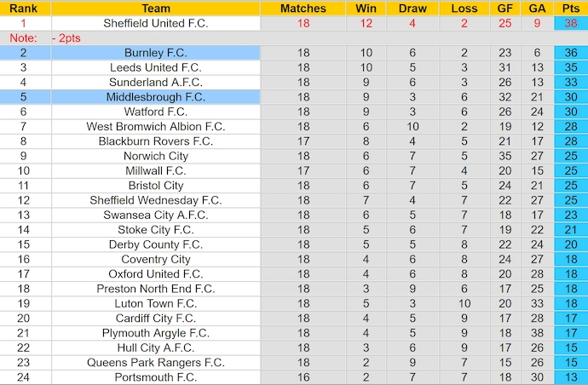The width and height of the screenshot is (588, 385).
Task: Select Leeds United F.C. in the table
Action: pyautogui.click(x=156, y=67)
